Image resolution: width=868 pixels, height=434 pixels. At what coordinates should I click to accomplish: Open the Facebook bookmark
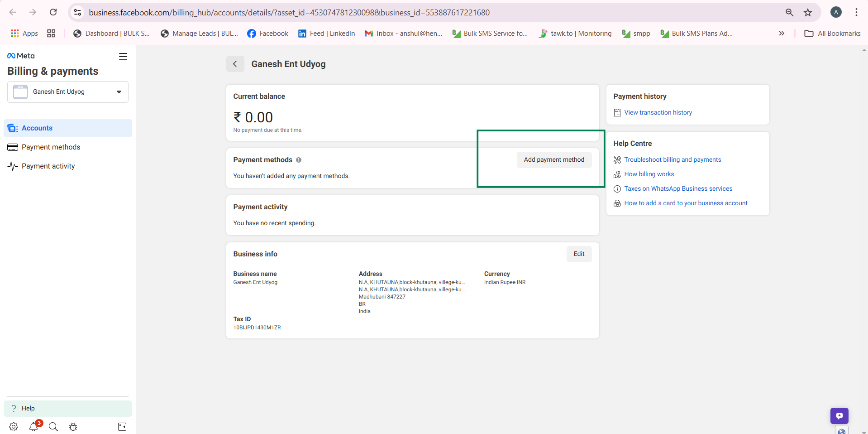pos(267,33)
